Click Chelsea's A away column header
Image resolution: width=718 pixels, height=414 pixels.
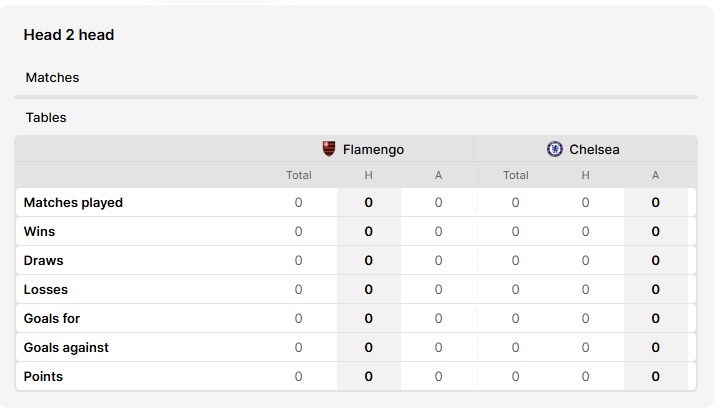pos(655,175)
